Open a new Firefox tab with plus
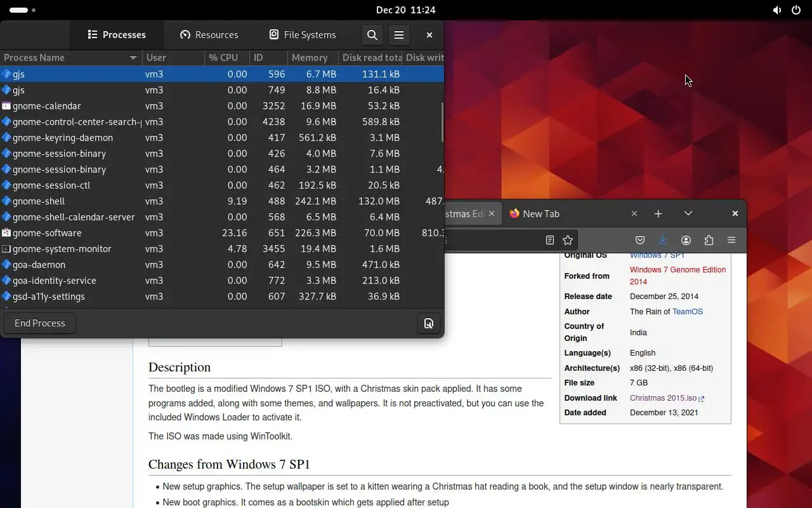Viewport: 812px width, 508px height. tap(658, 213)
